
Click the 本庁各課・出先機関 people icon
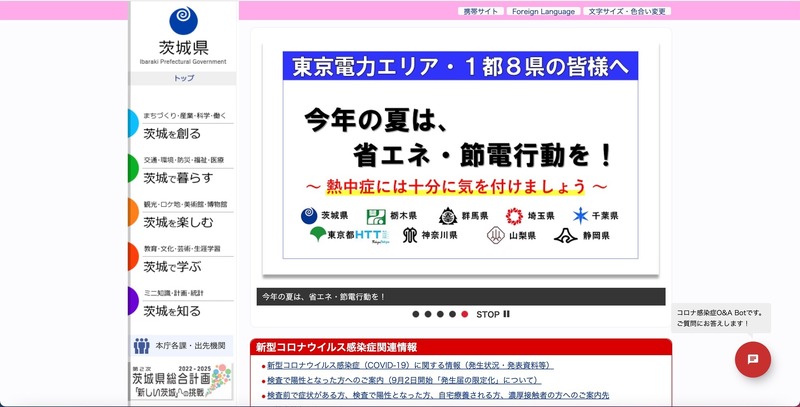(142, 346)
